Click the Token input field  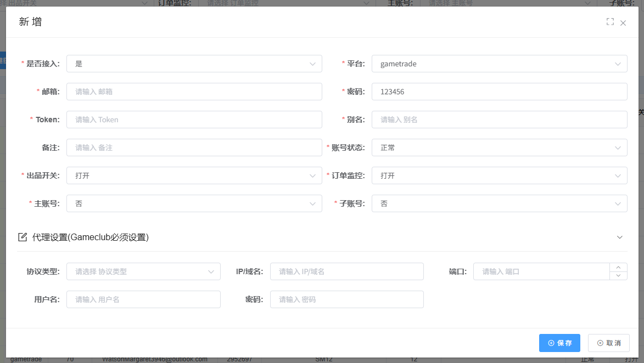193,119
